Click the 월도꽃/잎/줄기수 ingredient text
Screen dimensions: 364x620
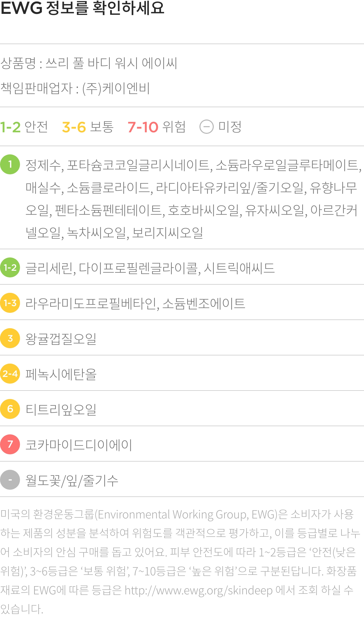click(72, 481)
